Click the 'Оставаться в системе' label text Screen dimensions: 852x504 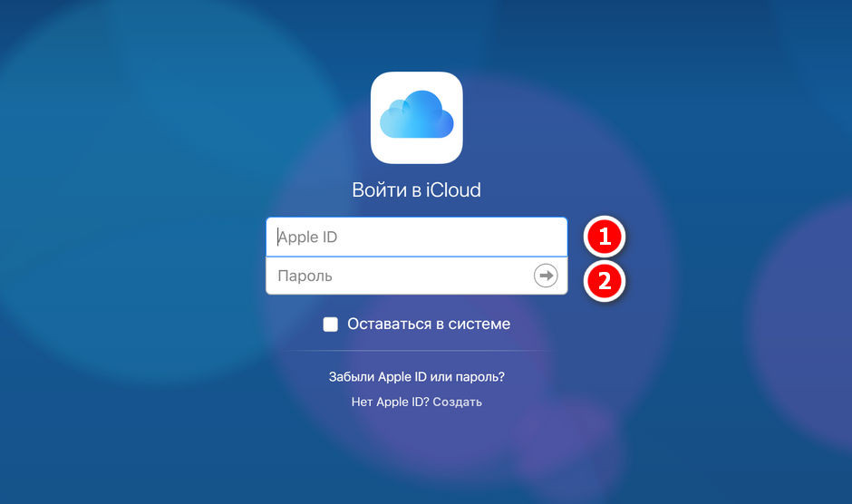point(429,324)
